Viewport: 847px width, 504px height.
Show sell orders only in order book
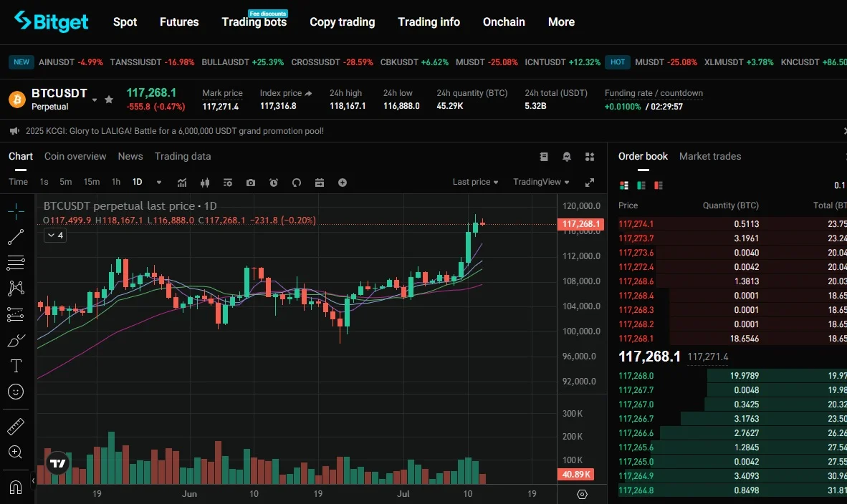click(x=659, y=185)
